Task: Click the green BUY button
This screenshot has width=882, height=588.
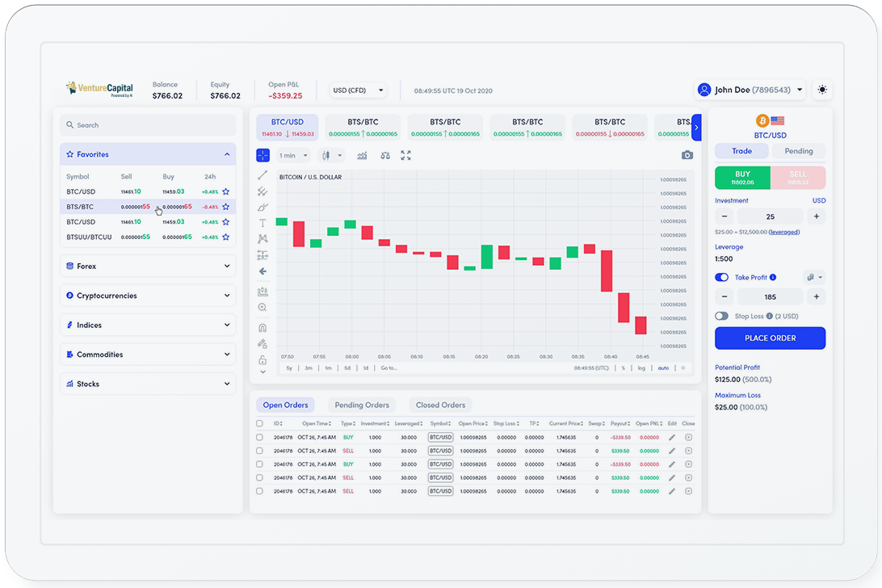Action: coord(742,178)
